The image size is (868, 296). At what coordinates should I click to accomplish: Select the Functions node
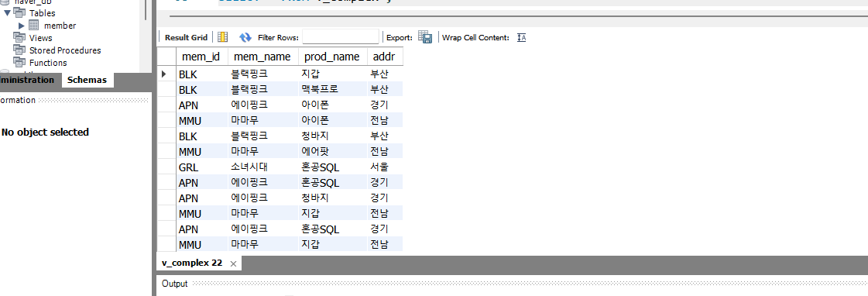point(48,63)
